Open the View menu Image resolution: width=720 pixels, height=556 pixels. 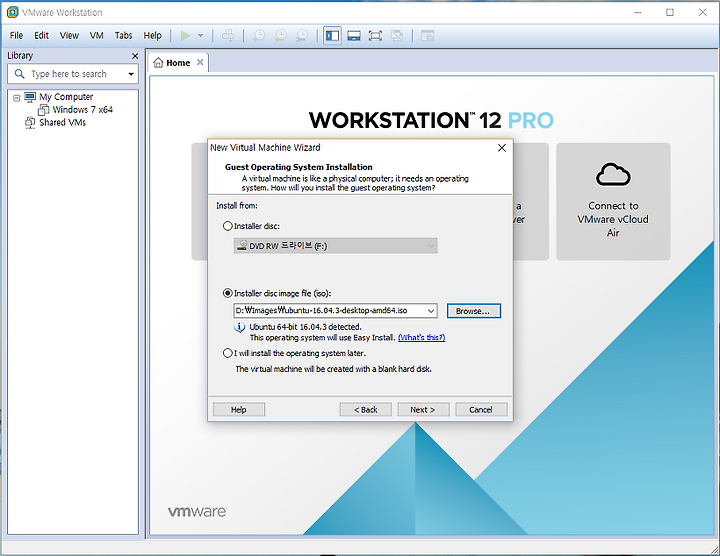click(x=69, y=35)
